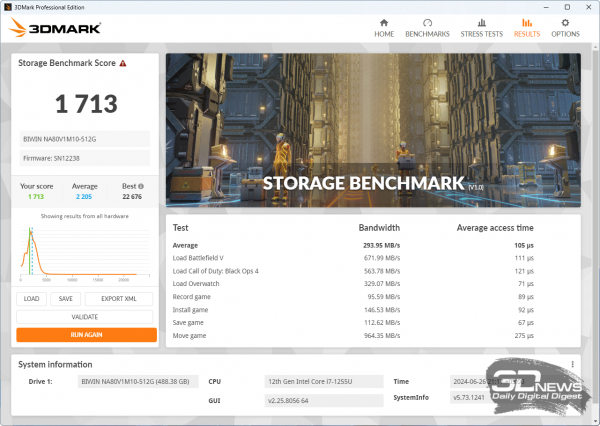The width and height of the screenshot is (600, 426).
Task: Click the VALIDATE button
Action: (x=86, y=316)
